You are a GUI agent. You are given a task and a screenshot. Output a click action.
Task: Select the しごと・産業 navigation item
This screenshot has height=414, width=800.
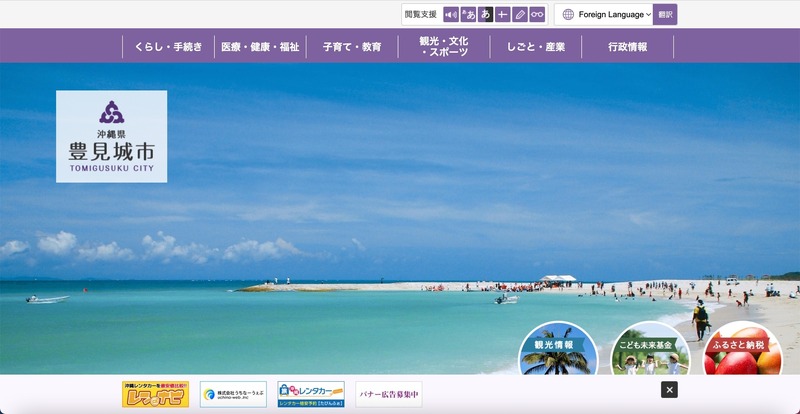(535, 47)
